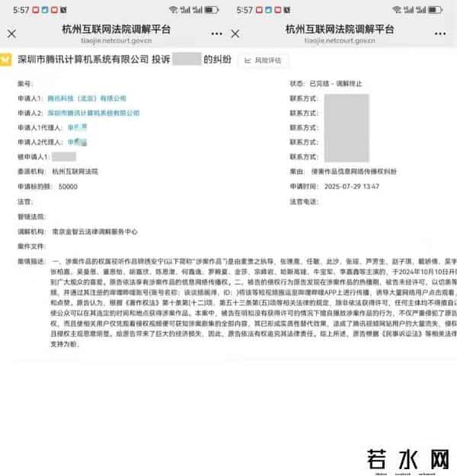
Task: Tap the 法官电话 label
Action: 304,202
